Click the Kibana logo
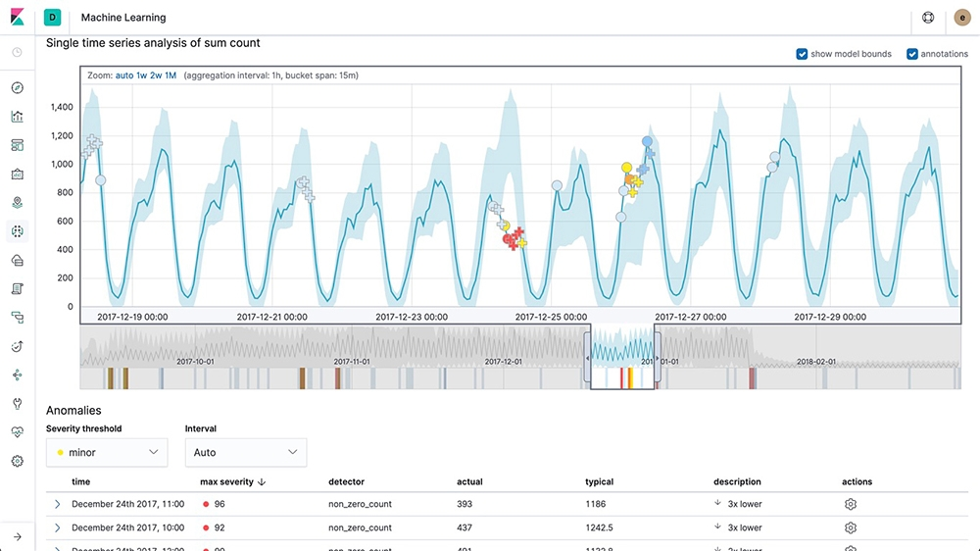The height and width of the screenshot is (551, 980). (x=18, y=17)
